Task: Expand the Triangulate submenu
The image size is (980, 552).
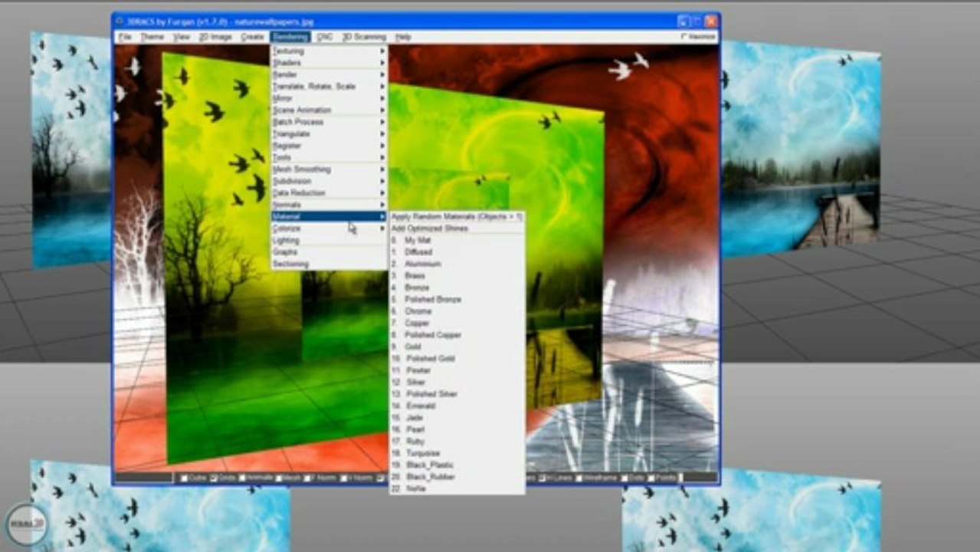Action: [x=329, y=133]
